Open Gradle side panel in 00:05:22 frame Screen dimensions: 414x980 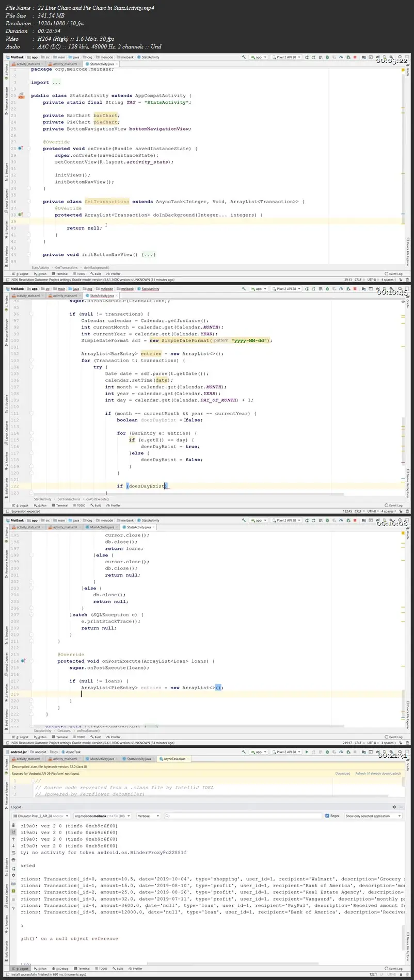[407, 71]
